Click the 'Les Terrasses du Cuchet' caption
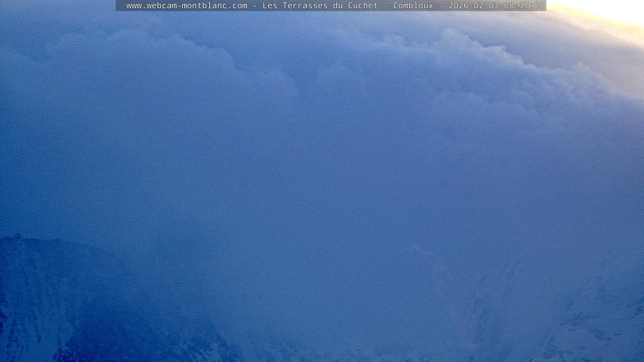Viewport: 644px width, 362px height. click(320, 6)
